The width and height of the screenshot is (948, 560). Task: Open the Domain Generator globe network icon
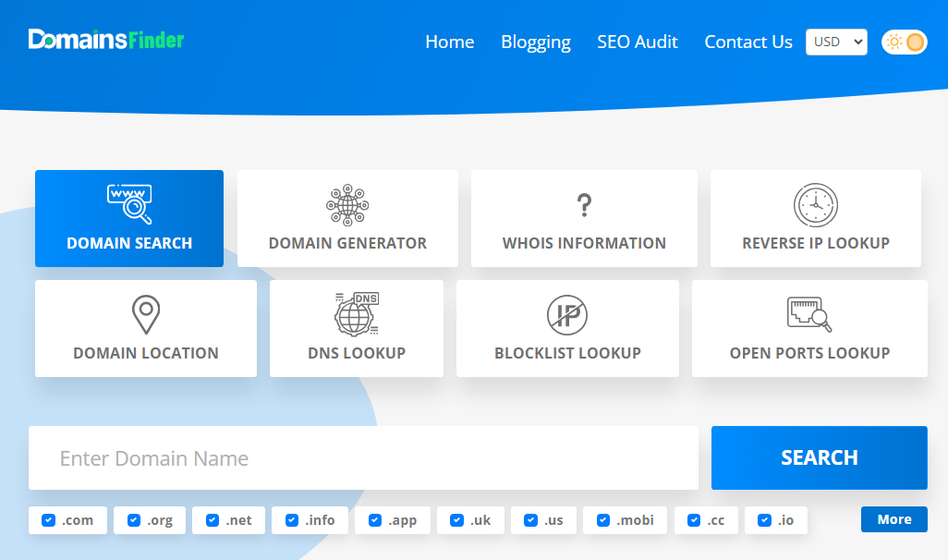tap(347, 205)
